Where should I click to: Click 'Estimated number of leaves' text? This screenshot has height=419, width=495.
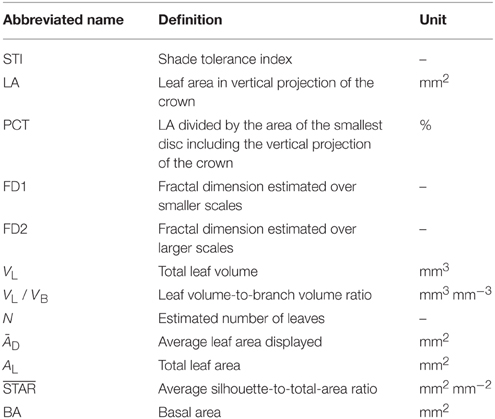241,319
